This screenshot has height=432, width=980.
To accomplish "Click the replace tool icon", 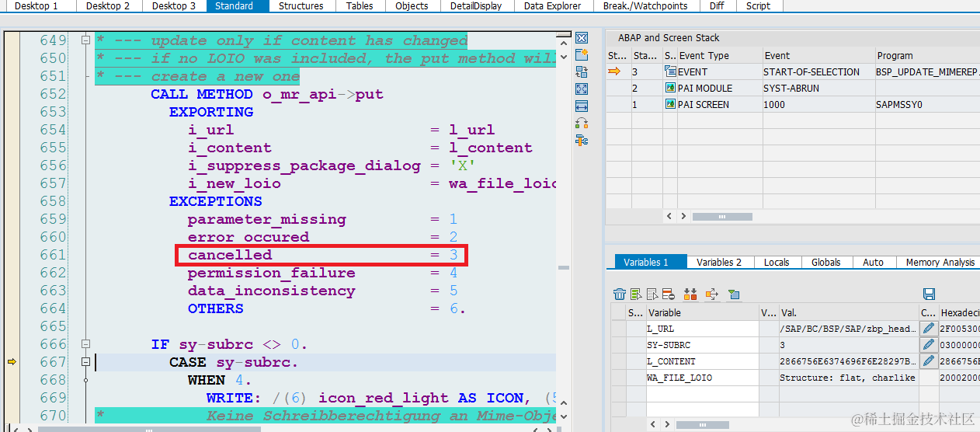I will pos(582,72).
